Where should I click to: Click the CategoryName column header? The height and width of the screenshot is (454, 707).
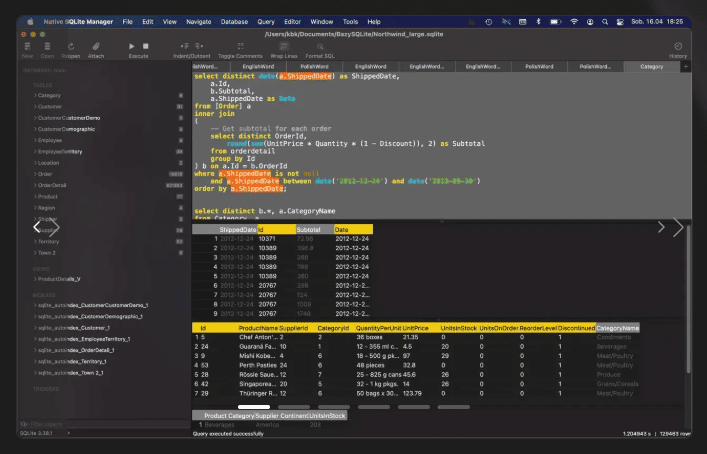pyautogui.click(x=617, y=328)
